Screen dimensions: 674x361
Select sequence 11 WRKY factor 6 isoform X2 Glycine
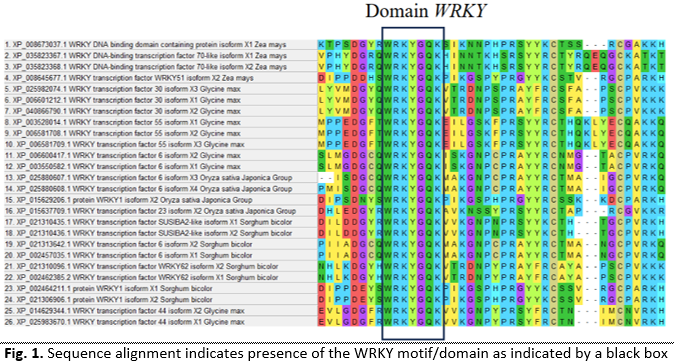pyautogui.click(x=123, y=156)
